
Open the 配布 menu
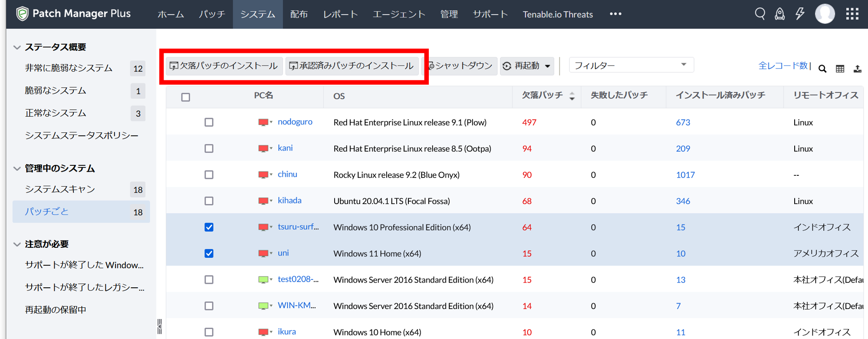click(299, 14)
